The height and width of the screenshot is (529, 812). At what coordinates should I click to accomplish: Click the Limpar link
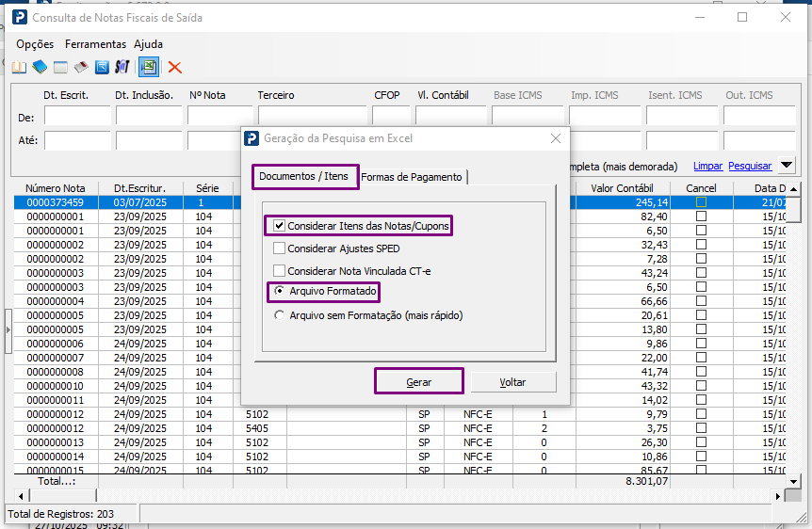tap(708, 167)
